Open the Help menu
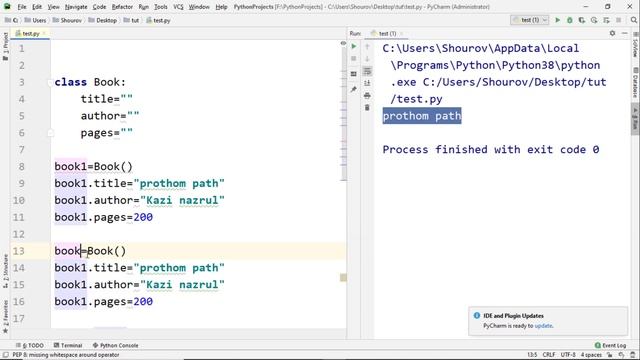 [x=221, y=7]
